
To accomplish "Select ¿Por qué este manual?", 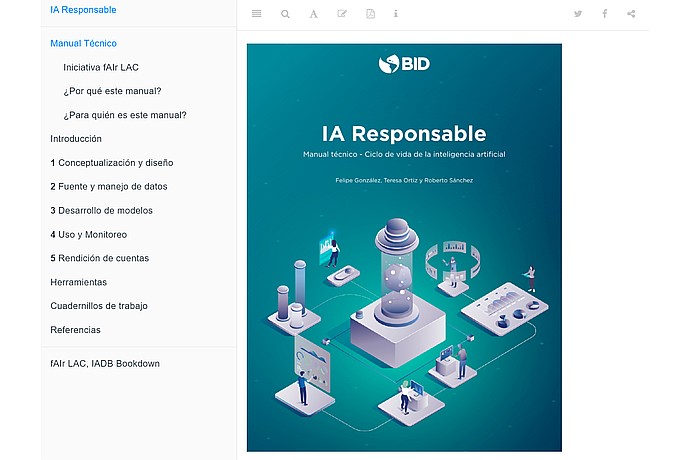I will click(x=112, y=91).
